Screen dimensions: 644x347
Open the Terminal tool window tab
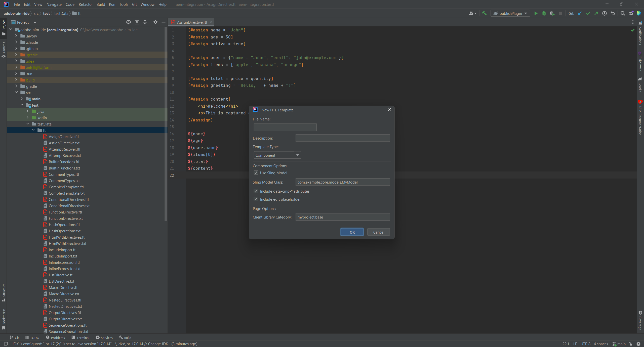tap(80, 338)
